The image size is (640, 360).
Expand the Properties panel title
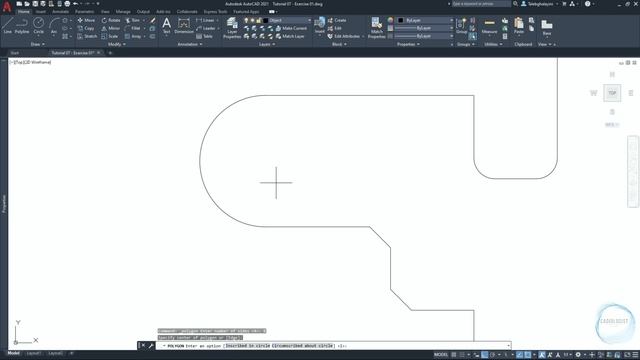(408, 44)
